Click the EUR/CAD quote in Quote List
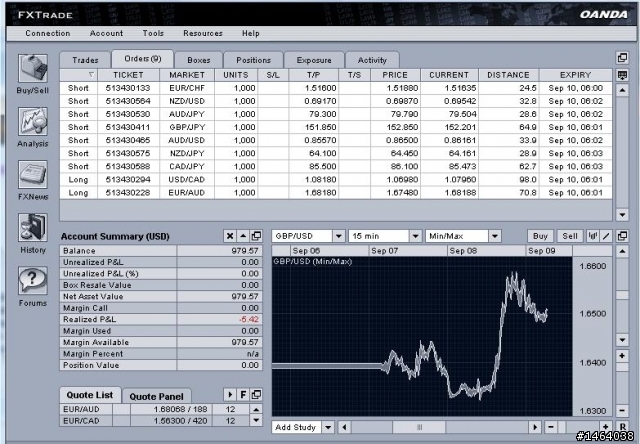640x444 pixels. pyautogui.click(x=154, y=421)
